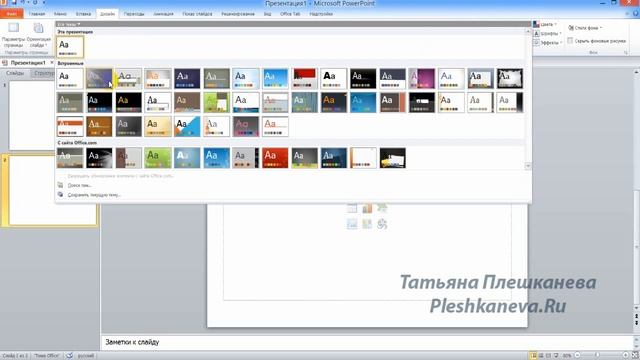Screen dimensions: 640x360
Task: Expand the Шрифты theme fonts dropdown
Action: click(x=548, y=33)
